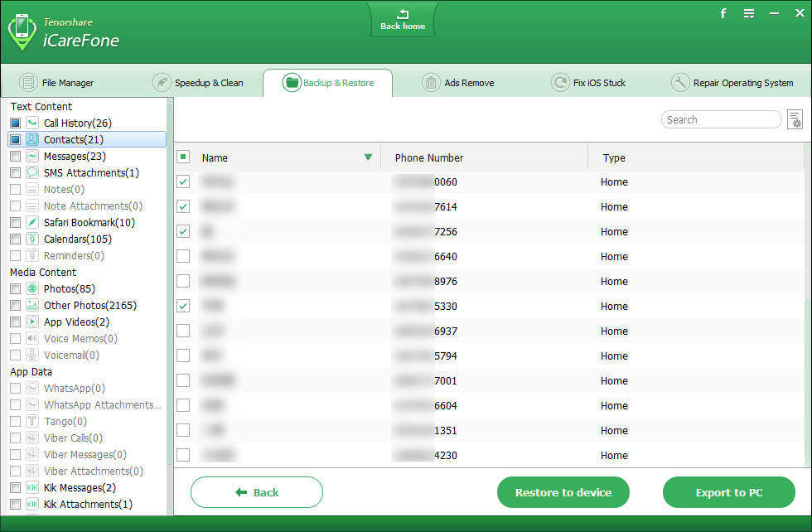Click the Calendars icon
This screenshot has height=532, width=812.
(32, 239)
